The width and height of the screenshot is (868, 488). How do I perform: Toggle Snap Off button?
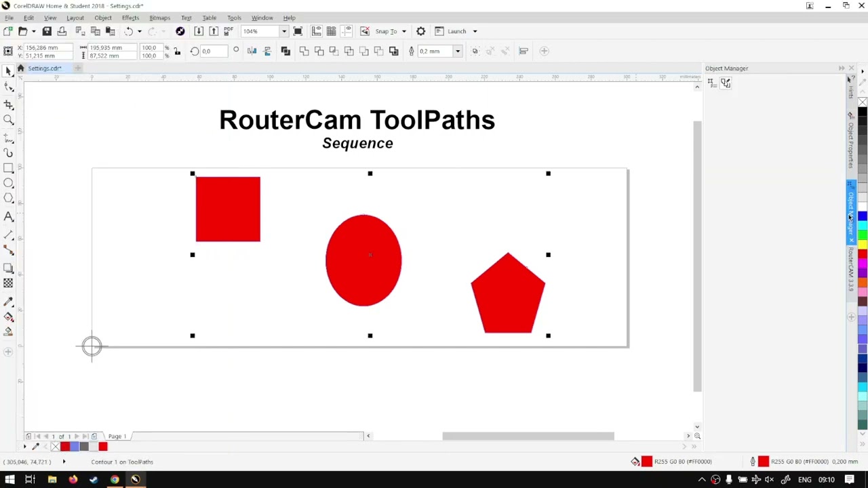[x=365, y=31]
